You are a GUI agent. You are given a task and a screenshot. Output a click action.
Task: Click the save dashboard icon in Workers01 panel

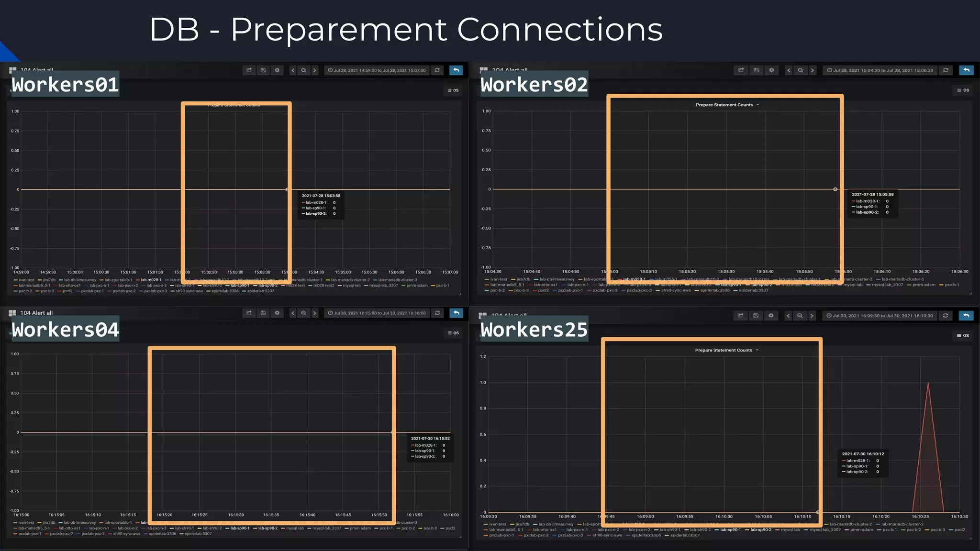(x=263, y=70)
